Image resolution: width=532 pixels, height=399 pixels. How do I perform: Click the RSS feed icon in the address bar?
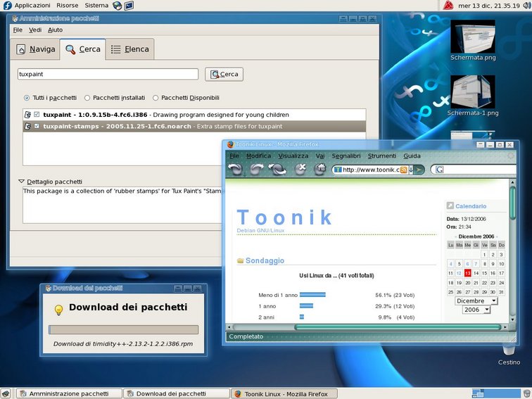403,170
